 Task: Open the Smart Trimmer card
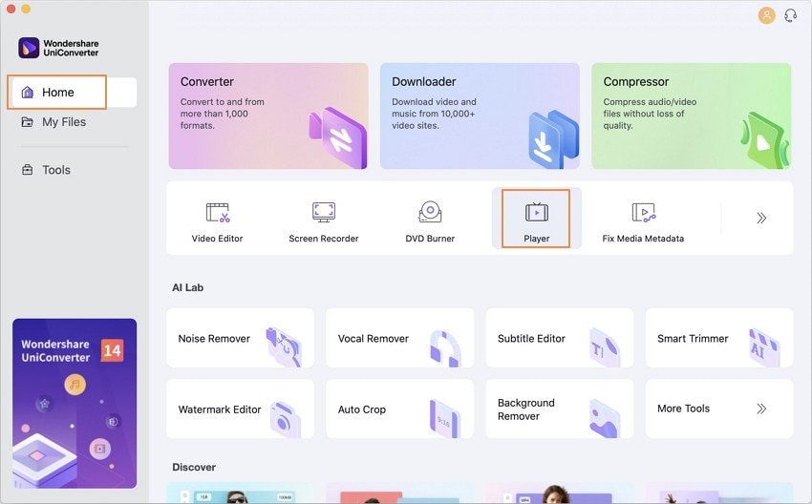pyautogui.click(x=719, y=338)
